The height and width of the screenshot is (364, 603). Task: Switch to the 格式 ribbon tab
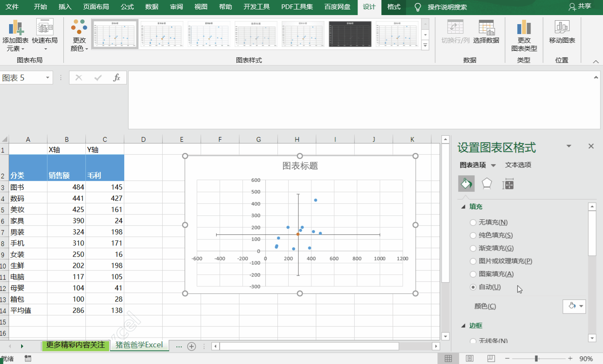click(393, 7)
